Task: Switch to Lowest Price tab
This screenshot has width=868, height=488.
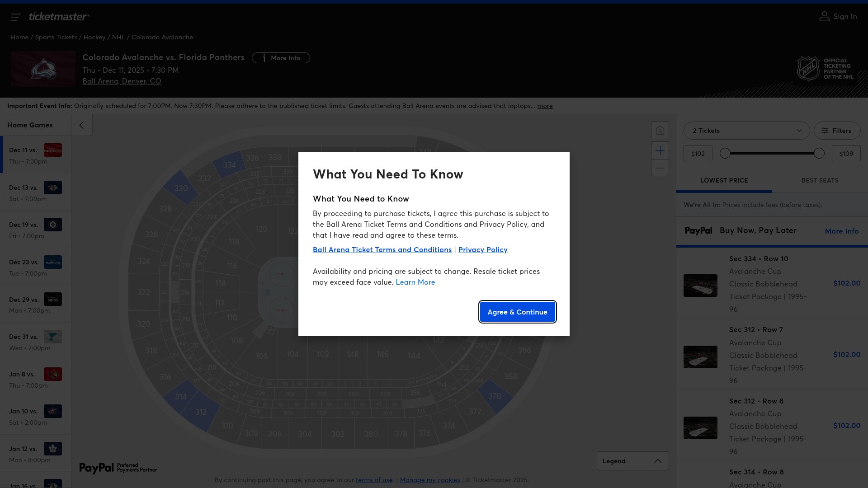Action: pos(724,180)
